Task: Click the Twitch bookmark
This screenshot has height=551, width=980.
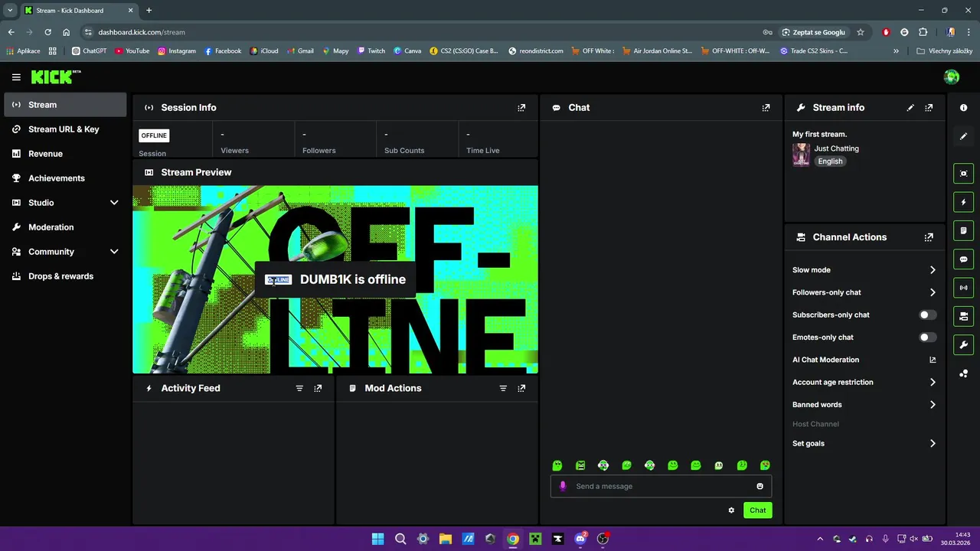Action: [370, 51]
